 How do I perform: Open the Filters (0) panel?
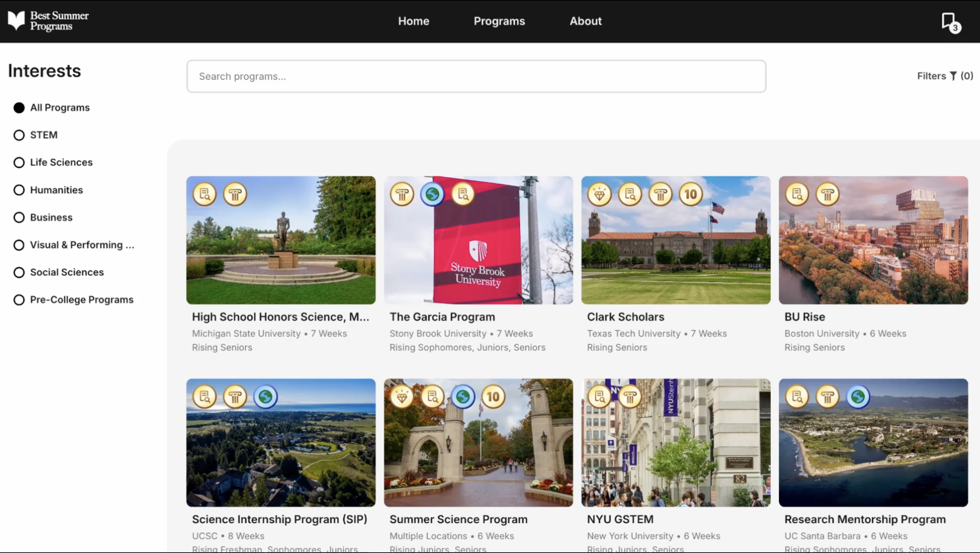pyautogui.click(x=945, y=76)
